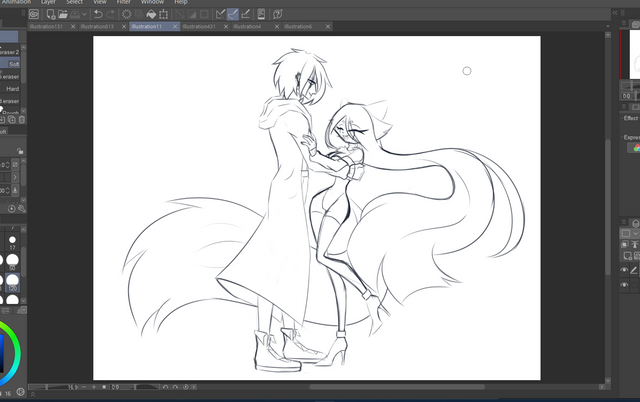Screen dimensions: 640x402
Task: Hide the second layer eye icon
Action: 624,285
